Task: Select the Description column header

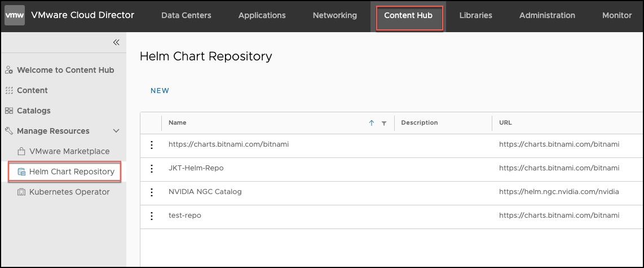Action: click(419, 123)
